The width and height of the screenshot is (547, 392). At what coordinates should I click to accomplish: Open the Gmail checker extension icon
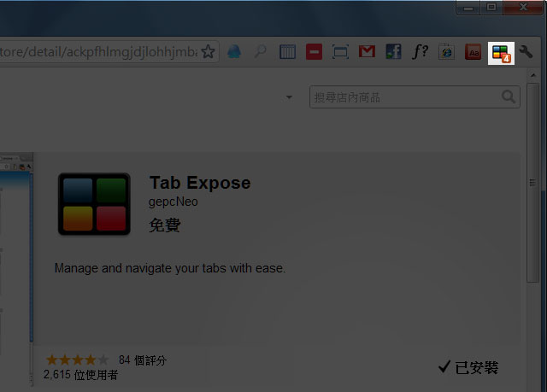click(367, 51)
